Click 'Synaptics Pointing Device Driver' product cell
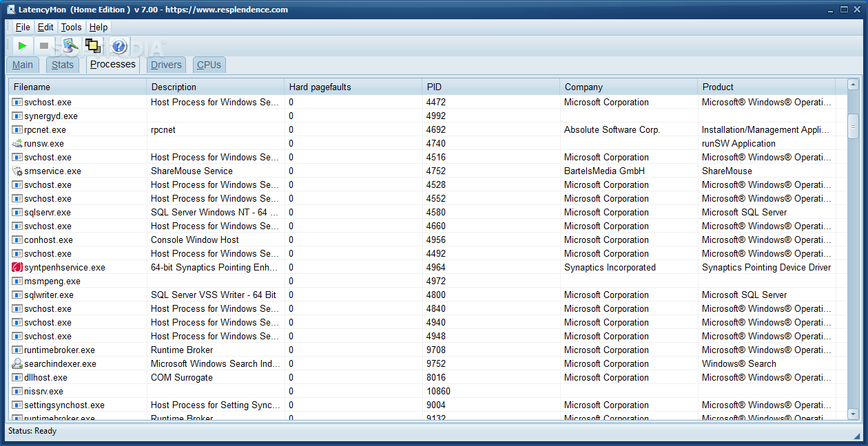 [766, 267]
